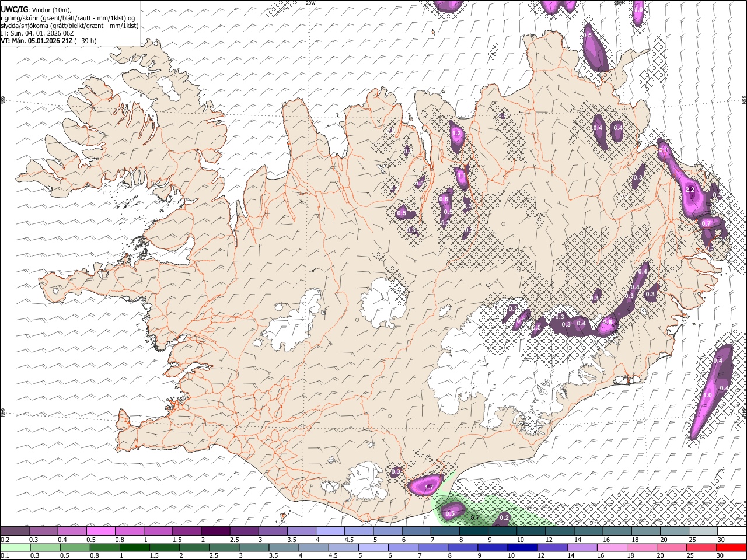Pick the pale green 0.1 swatch in lower scale
This screenshot has height=560, width=747.
click(15, 547)
